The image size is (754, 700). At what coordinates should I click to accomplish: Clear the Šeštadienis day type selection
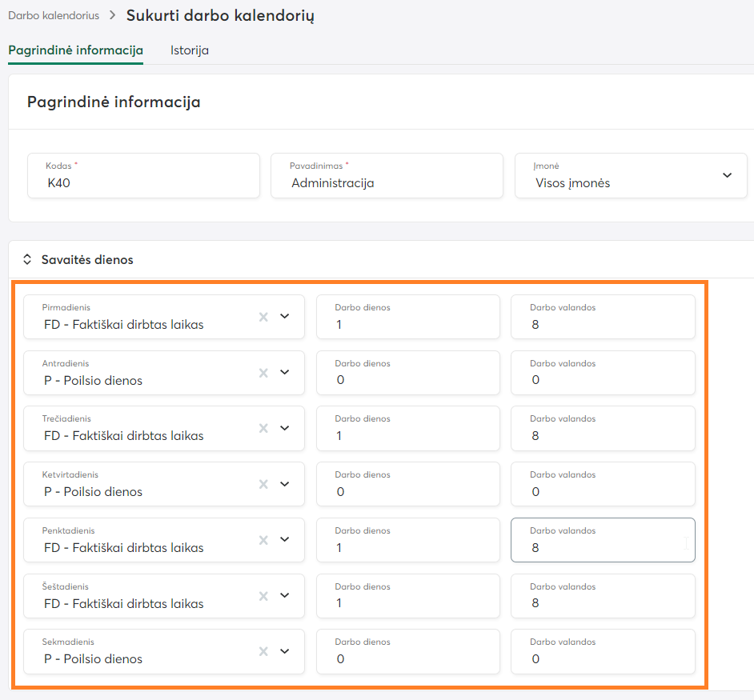pos(263,596)
